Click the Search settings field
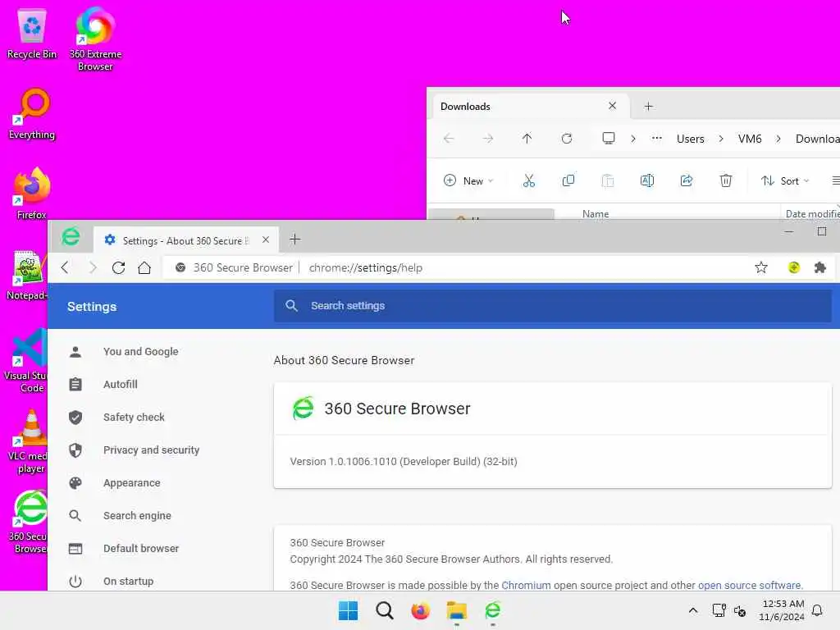840x630 pixels. coord(552,306)
